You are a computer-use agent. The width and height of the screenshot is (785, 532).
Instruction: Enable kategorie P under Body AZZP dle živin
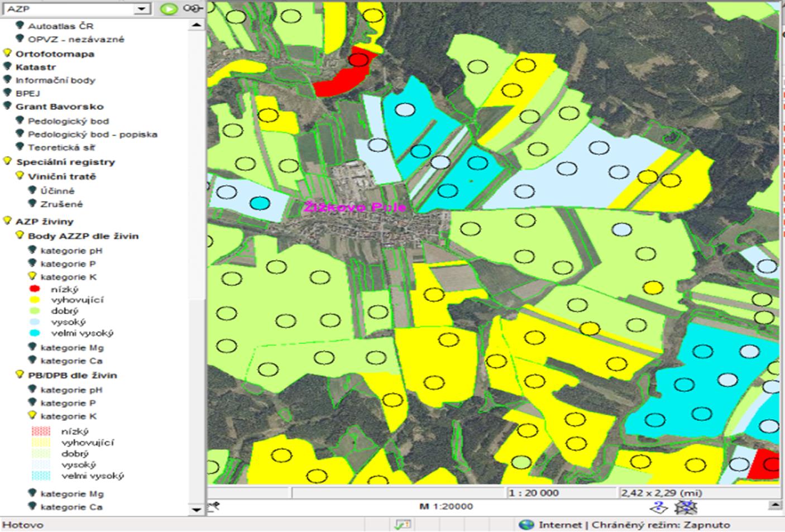click(x=32, y=263)
